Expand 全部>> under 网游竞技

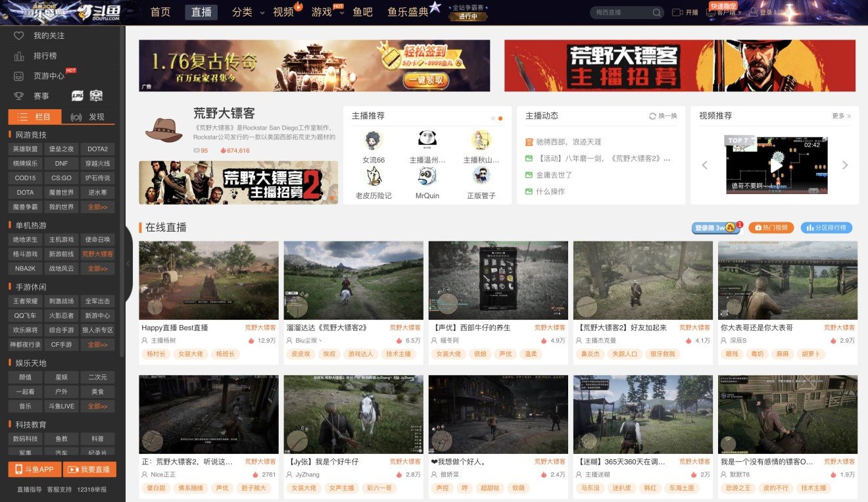point(97,207)
